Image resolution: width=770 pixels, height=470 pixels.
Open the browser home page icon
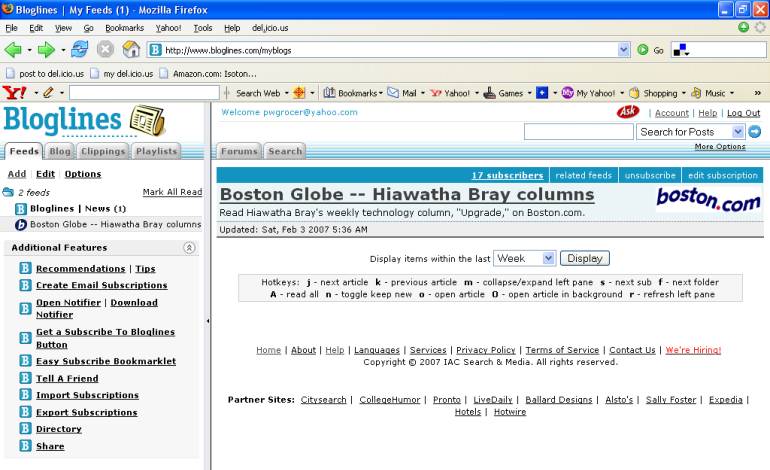click(131, 49)
